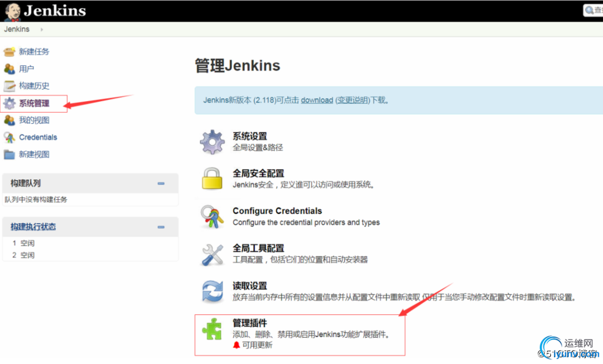This screenshot has width=603, height=364.
Task: Open the 系统设置 link
Action: tap(250, 136)
